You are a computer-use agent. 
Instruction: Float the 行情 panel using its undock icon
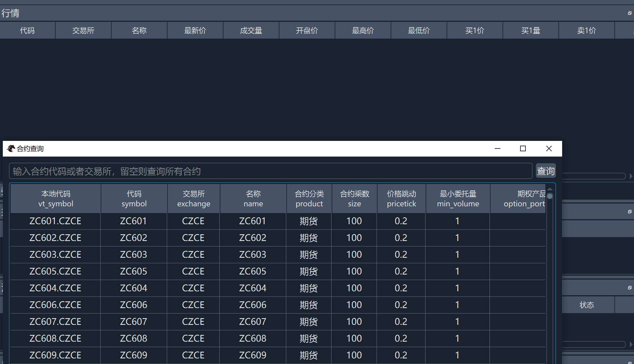[630, 13]
